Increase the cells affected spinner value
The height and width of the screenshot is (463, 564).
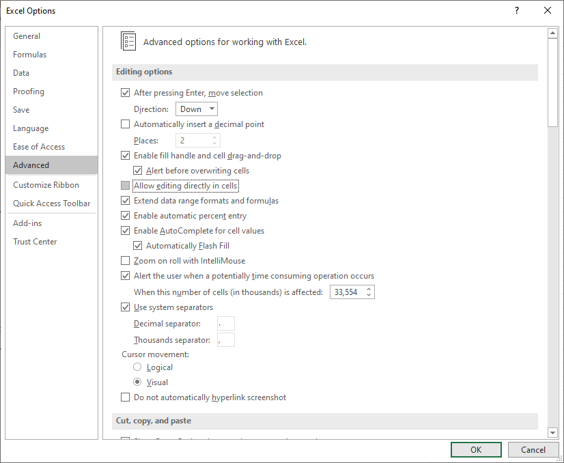click(x=369, y=289)
